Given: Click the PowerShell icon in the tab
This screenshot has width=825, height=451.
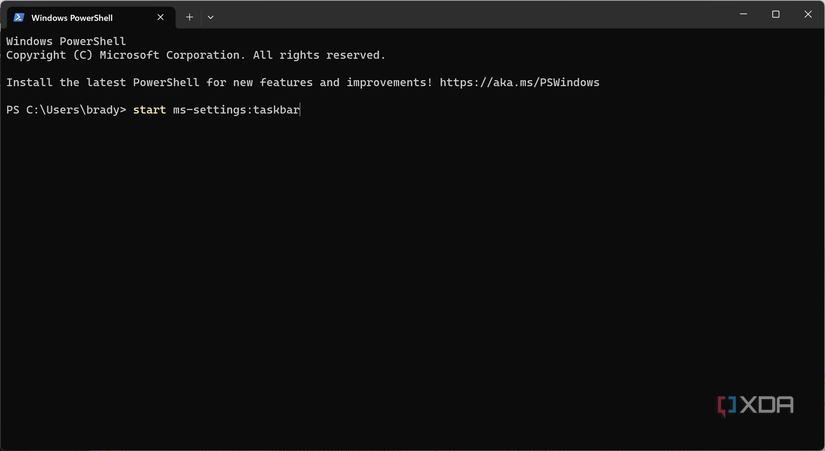Looking at the screenshot, I should (x=18, y=17).
